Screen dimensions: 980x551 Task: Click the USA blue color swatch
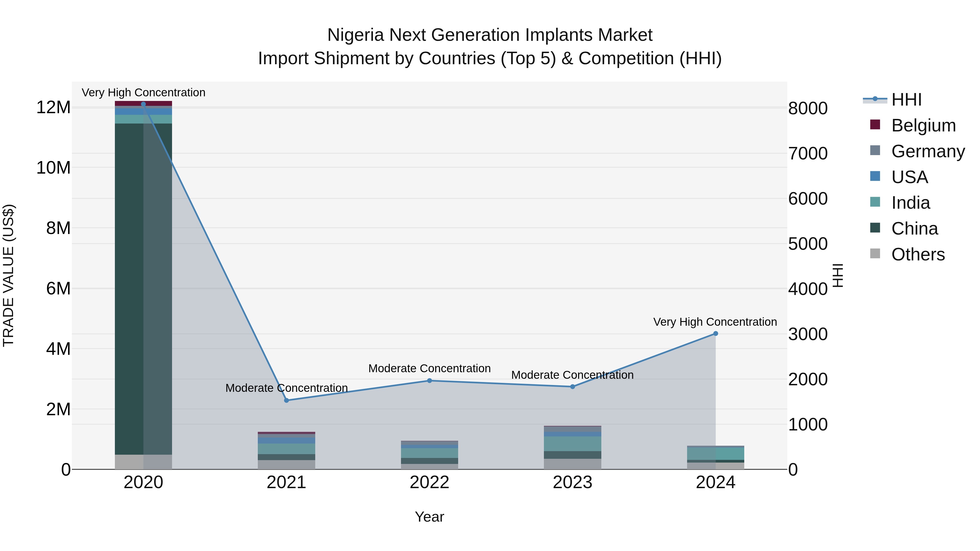coord(875,176)
